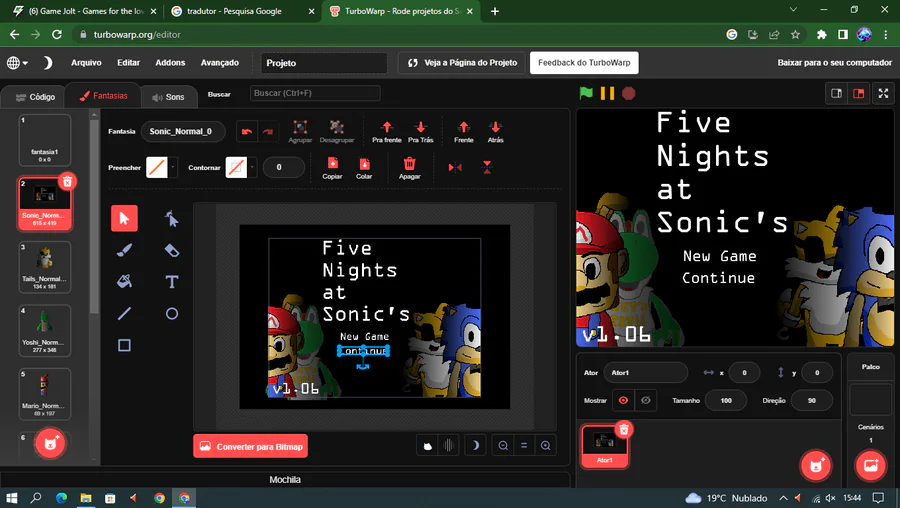
Task: Open File Explorer from taskbar
Action: click(86, 498)
